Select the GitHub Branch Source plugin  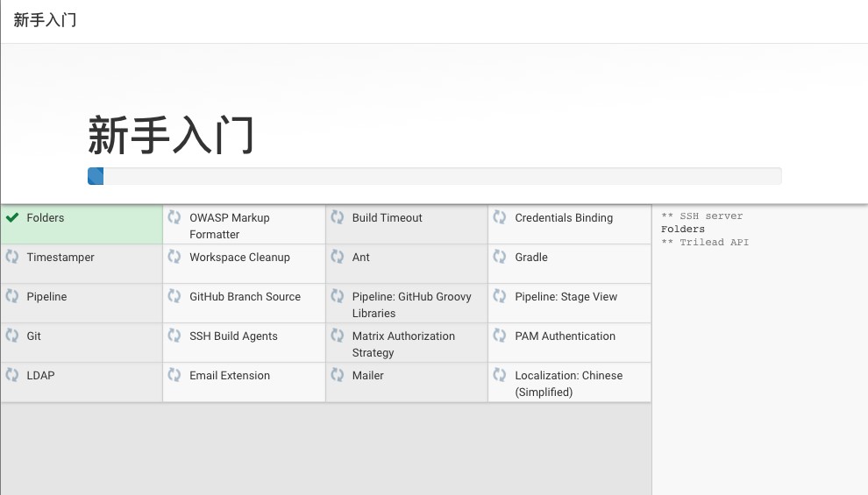[245, 297]
